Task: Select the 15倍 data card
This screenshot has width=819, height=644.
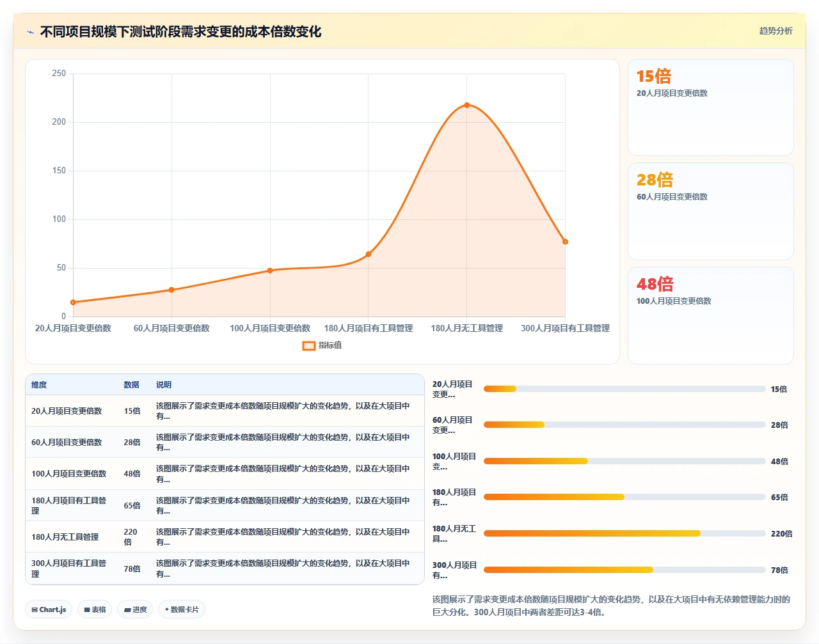Action: pyautogui.click(x=711, y=107)
